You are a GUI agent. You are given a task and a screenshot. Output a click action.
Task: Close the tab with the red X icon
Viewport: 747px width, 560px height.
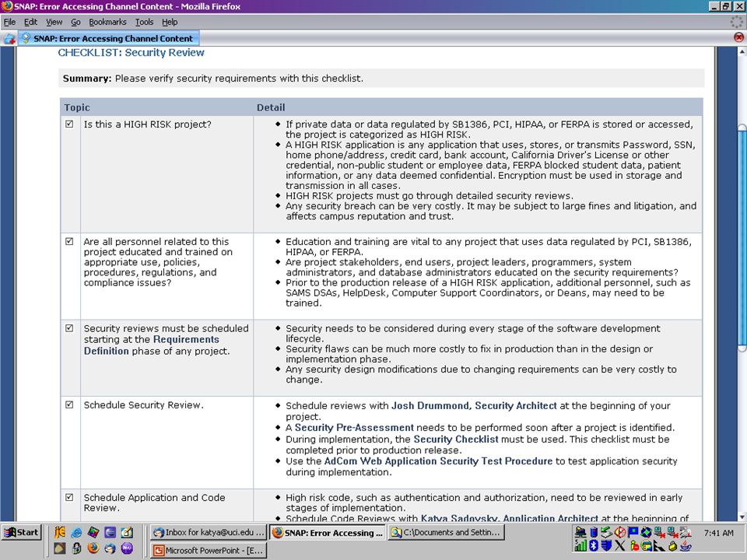pos(738,37)
